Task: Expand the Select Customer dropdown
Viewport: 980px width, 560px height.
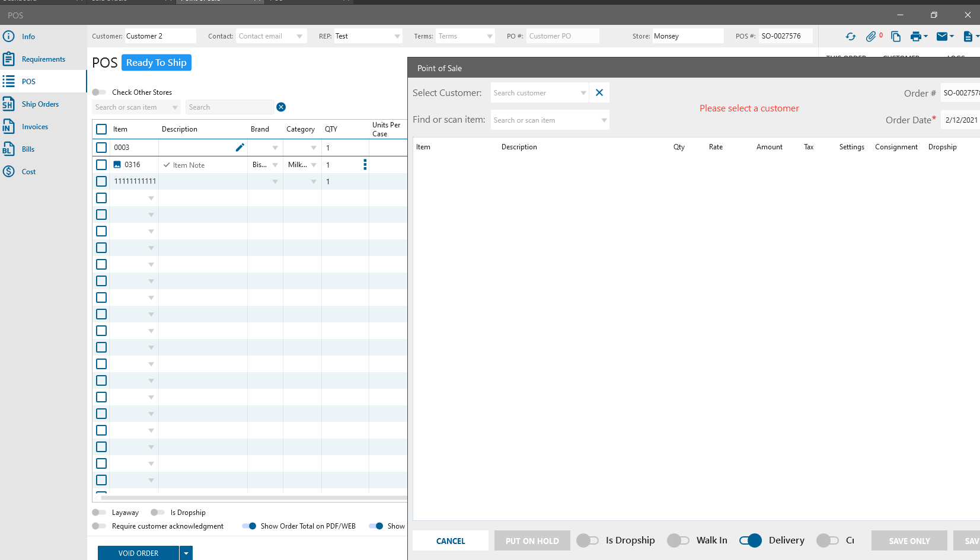Action: [583, 93]
